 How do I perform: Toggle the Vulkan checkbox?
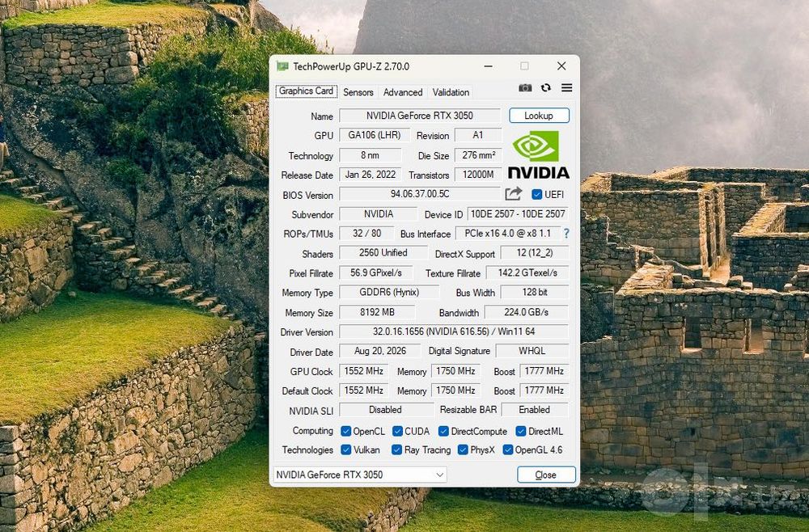345,450
